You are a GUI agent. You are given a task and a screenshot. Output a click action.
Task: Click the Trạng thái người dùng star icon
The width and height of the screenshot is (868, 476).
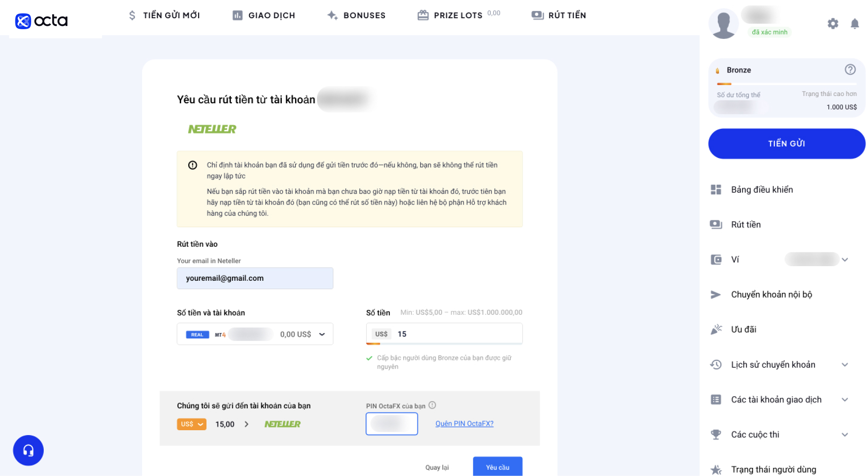716,470
